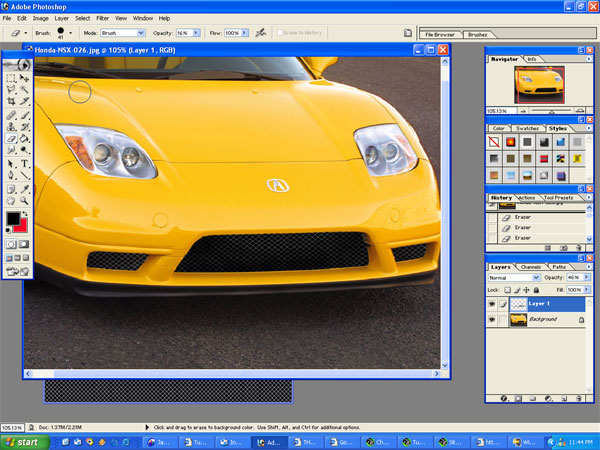Click the Windows start button
Screen dimensions: 600x450
(x=24, y=442)
